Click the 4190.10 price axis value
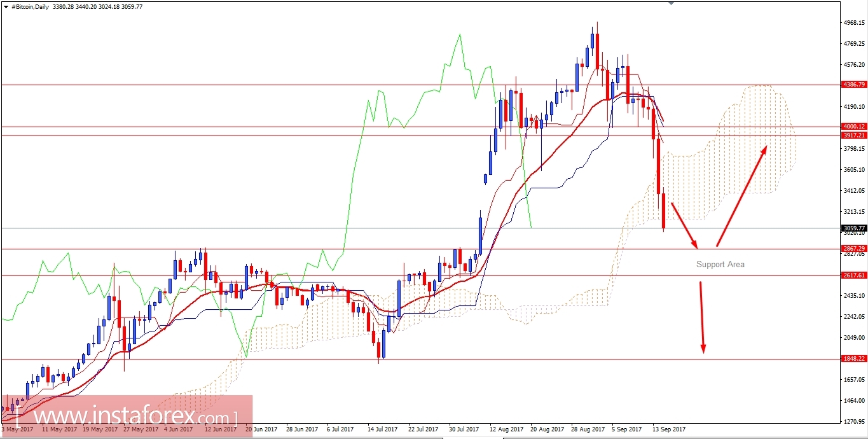868x439 pixels. pos(854,107)
